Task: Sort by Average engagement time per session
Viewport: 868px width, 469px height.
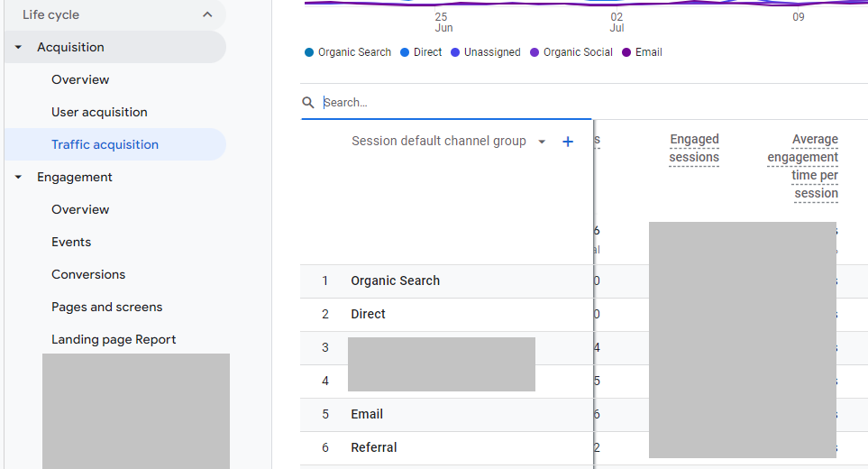Action: (x=803, y=166)
